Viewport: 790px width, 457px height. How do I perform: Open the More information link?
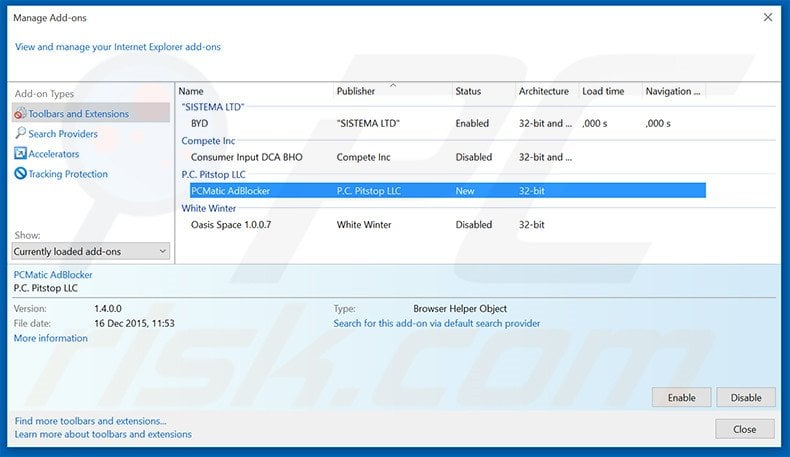pyautogui.click(x=50, y=338)
